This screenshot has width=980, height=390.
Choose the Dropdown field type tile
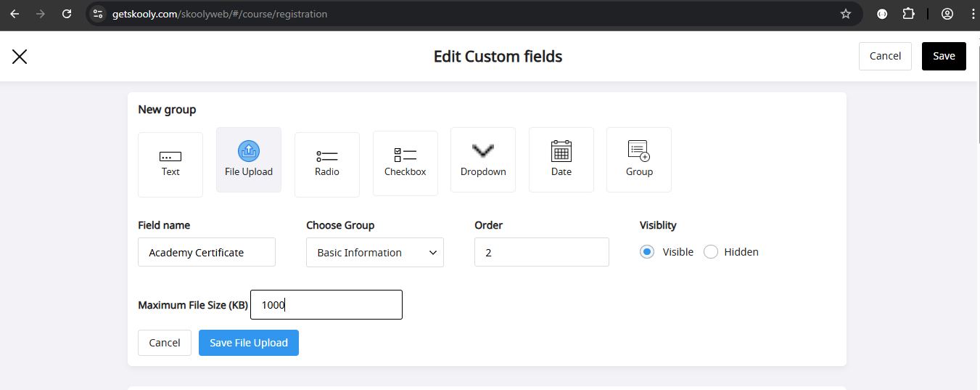483,160
